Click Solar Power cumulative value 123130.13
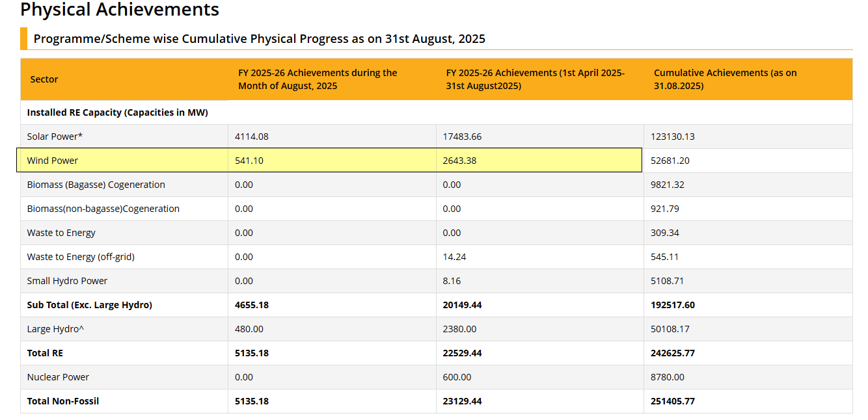 672,137
